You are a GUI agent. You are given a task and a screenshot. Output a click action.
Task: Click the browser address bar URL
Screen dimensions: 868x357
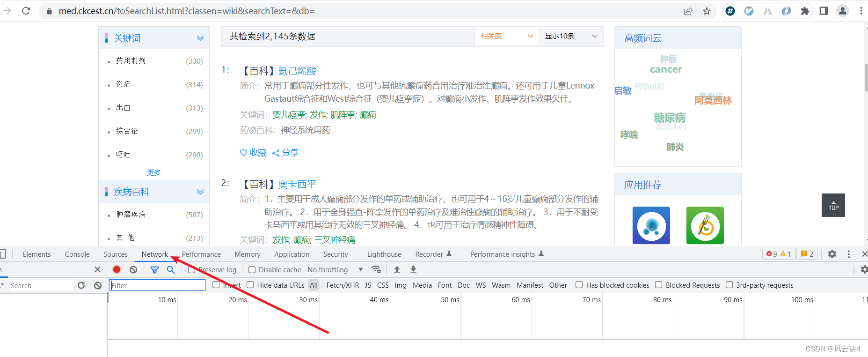(187, 11)
